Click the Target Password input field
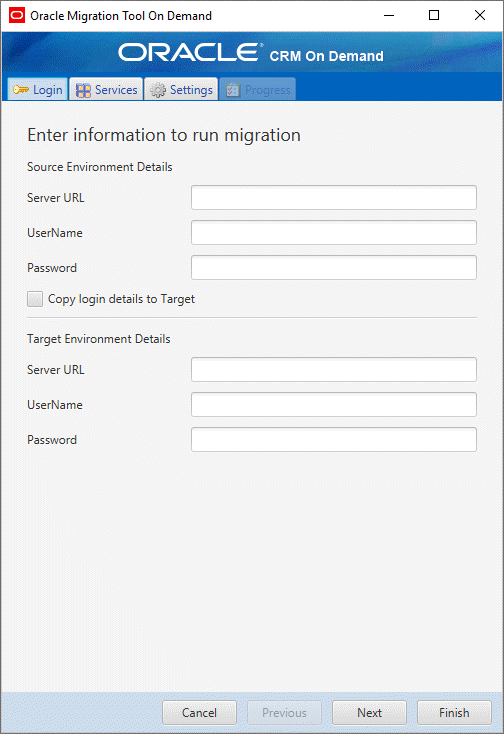504x734 pixels. (334, 440)
